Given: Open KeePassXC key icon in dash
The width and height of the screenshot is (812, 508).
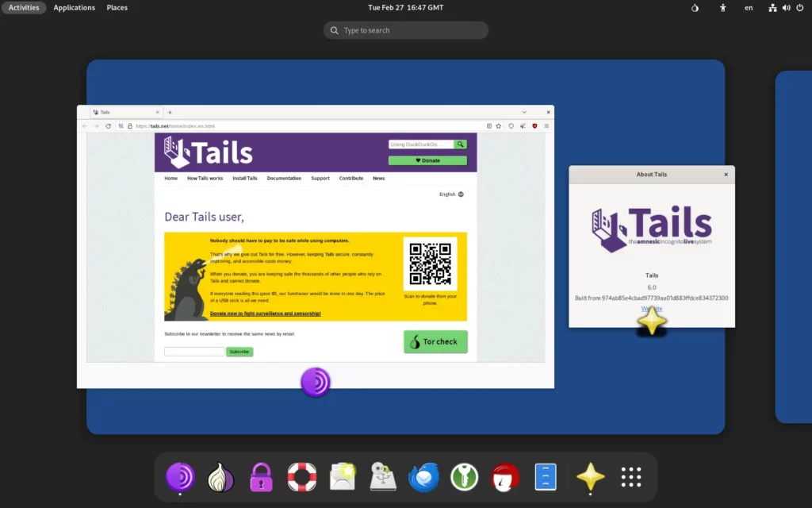Looking at the screenshot, I should coord(464,477).
